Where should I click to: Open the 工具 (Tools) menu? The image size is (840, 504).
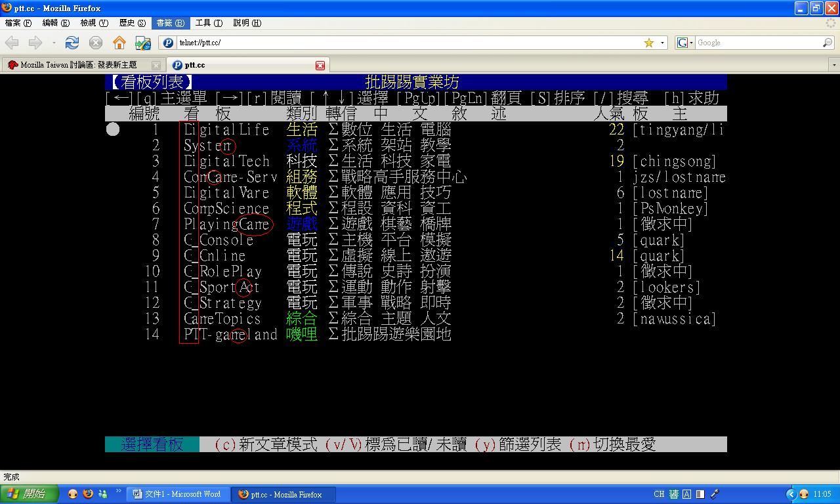coord(207,23)
